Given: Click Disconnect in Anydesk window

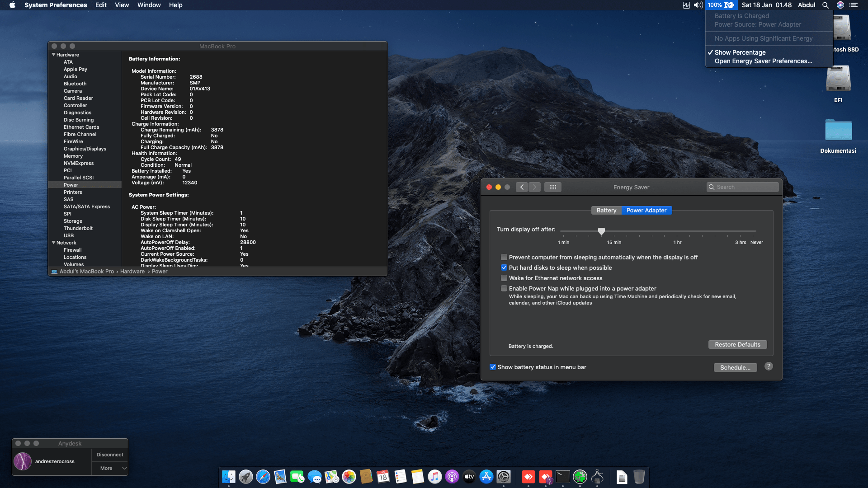Looking at the screenshot, I should pos(110,455).
